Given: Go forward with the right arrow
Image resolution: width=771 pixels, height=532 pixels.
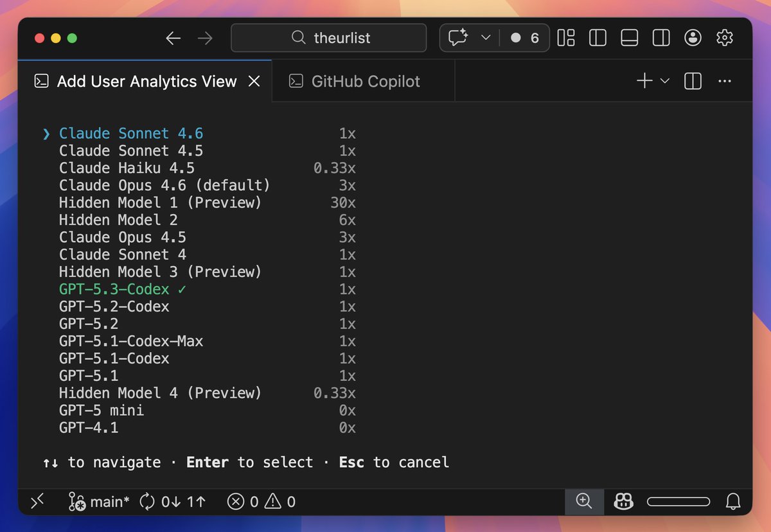Looking at the screenshot, I should 205,39.
